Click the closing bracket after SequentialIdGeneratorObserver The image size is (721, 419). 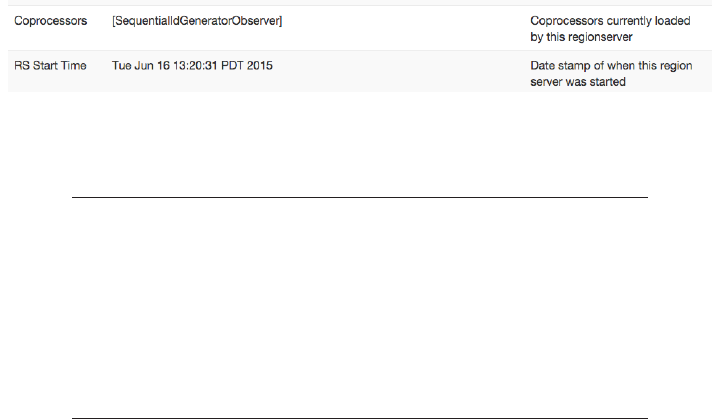(281, 20)
